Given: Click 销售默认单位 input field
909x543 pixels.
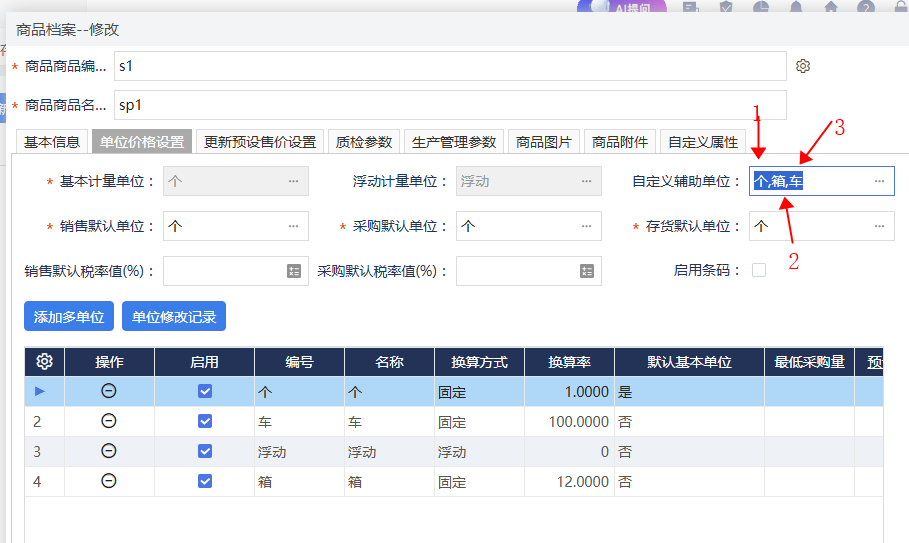Looking at the screenshot, I should tap(235, 226).
